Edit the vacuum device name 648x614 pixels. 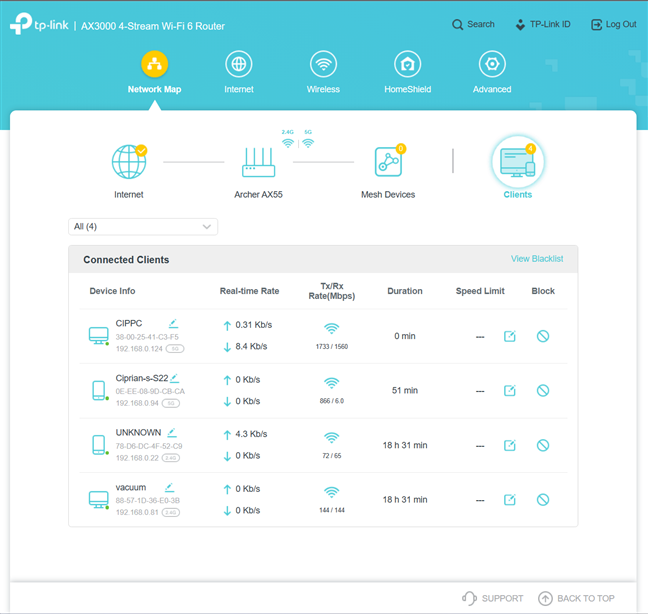point(169,488)
